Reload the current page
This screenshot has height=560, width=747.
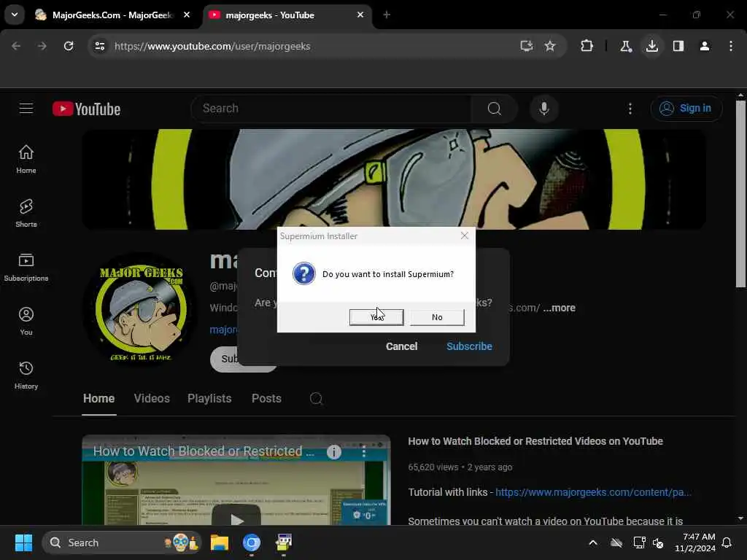pyautogui.click(x=69, y=46)
